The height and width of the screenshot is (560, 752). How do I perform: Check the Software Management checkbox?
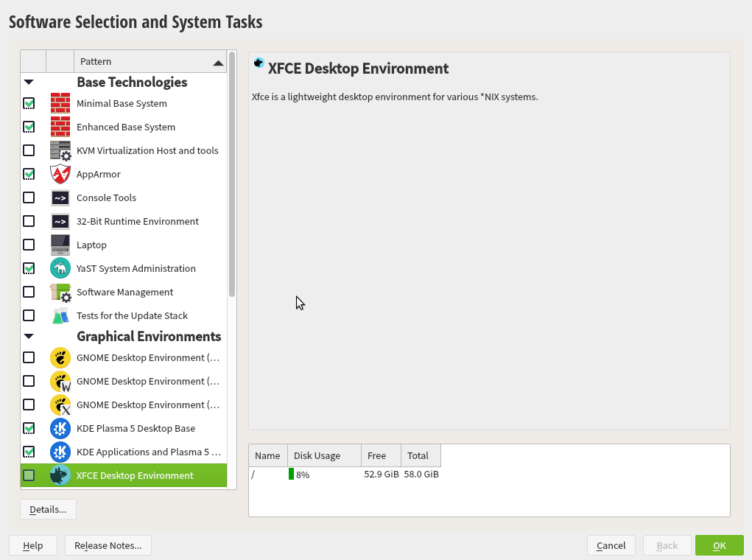[x=29, y=292]
